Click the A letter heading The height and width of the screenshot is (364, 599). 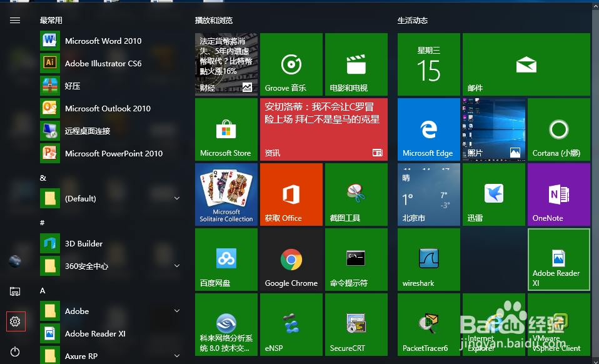pos(43,291)
